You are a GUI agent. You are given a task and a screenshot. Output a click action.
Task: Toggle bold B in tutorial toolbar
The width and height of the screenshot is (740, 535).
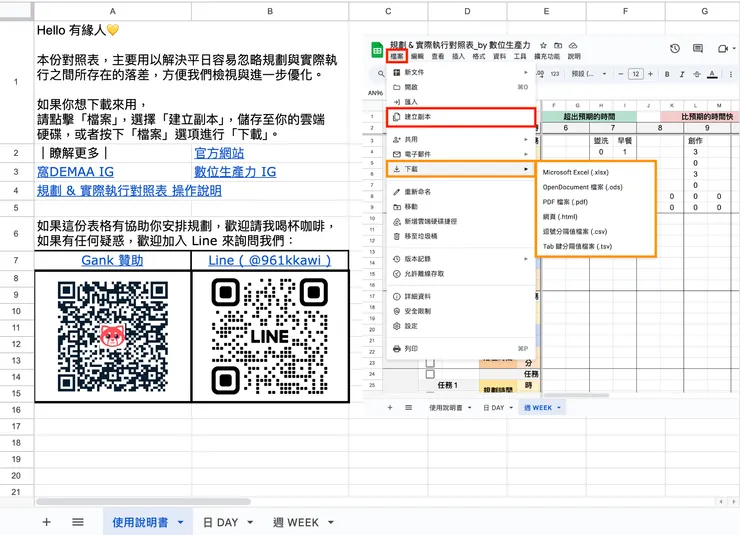tap(667, 74)
